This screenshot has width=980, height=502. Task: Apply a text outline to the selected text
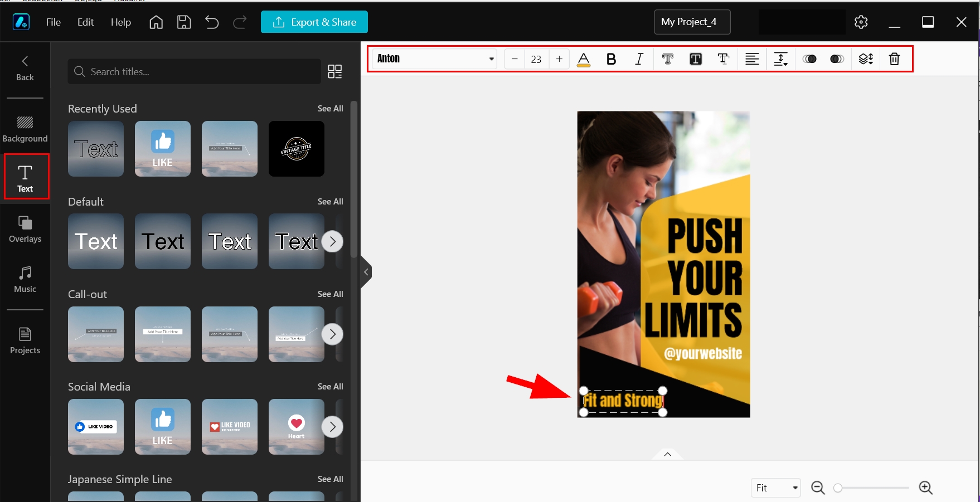[x=667, y=59]
